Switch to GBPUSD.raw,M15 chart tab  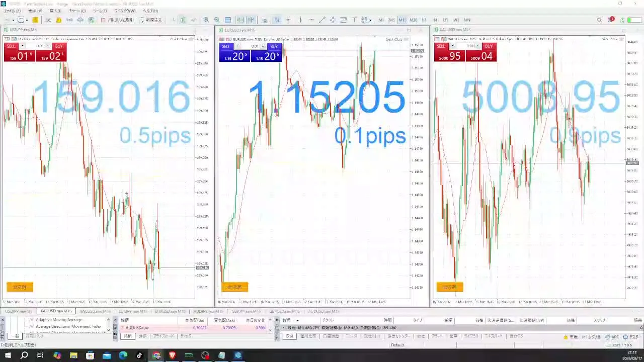coord(285,311)
